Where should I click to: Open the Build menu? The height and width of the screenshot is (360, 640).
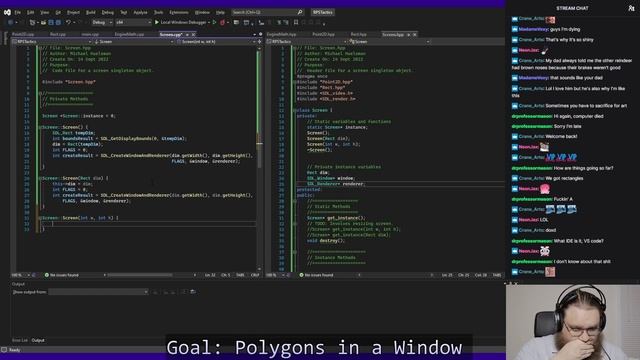click(91, 12)
